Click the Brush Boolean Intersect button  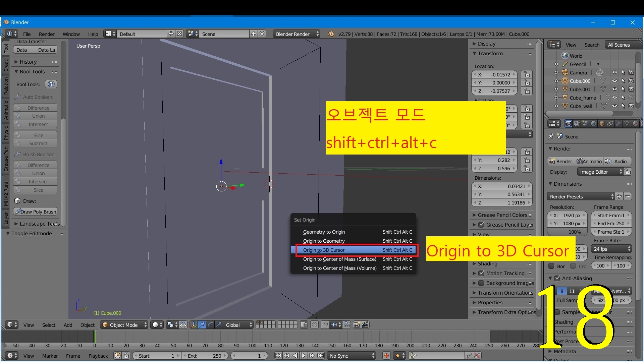35,182
